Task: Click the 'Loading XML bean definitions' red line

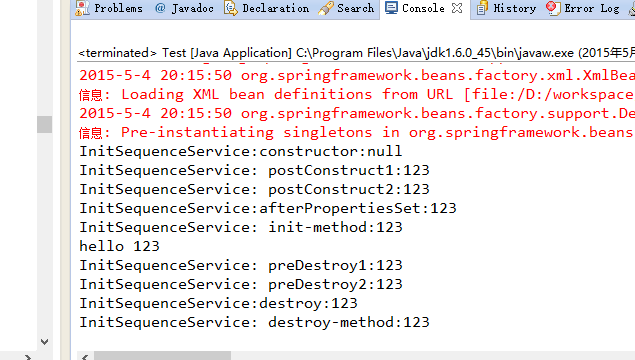Action: (356, 94)
